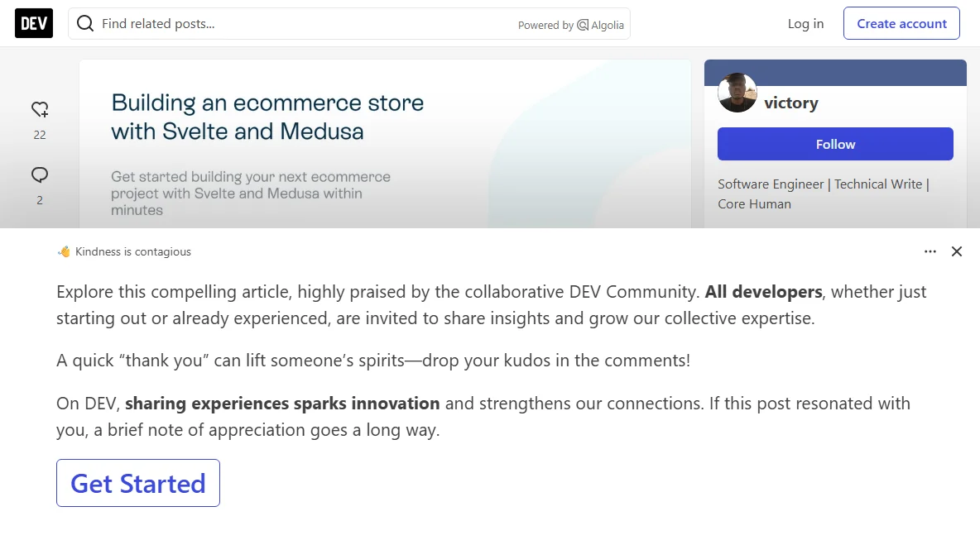
Task: Click the DEV logo icon
Action: [34, 23]
